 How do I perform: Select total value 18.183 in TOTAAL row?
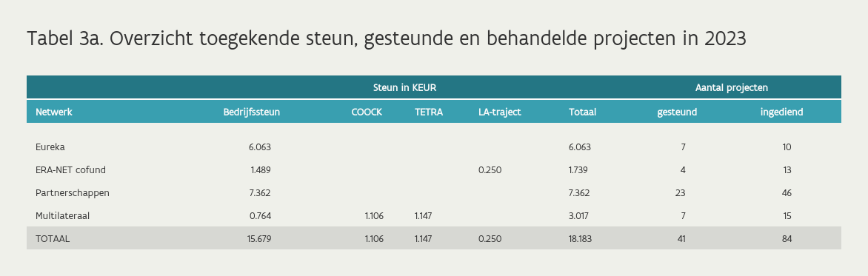coord(580,239)
